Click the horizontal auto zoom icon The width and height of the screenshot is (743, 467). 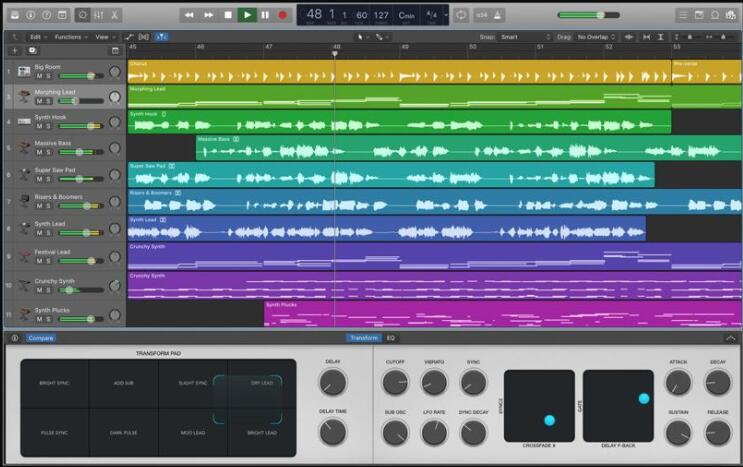(x=646, y=37)
